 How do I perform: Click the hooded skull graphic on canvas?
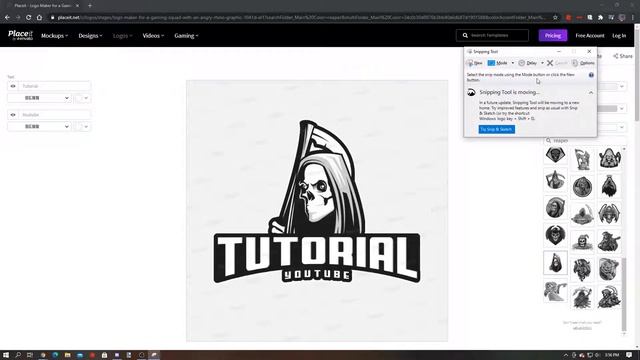tap(318, 178)
